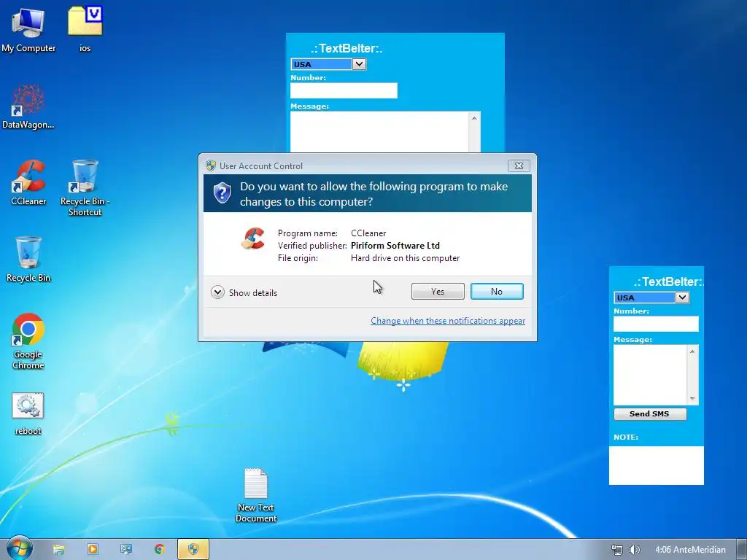Launch Windows Media Player from the taskbar
Image resolution: width=747 pixels, height=560 pixels.
click(93, 550)
